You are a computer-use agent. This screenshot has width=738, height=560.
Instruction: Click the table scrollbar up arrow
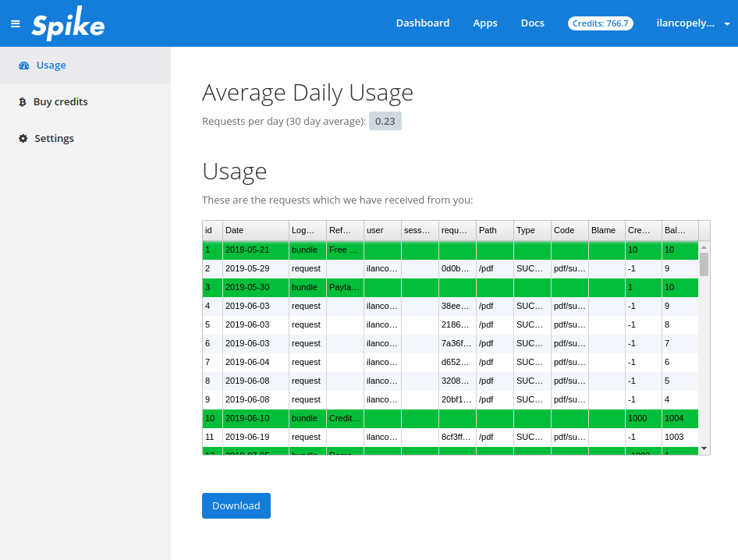pos(704,247)
